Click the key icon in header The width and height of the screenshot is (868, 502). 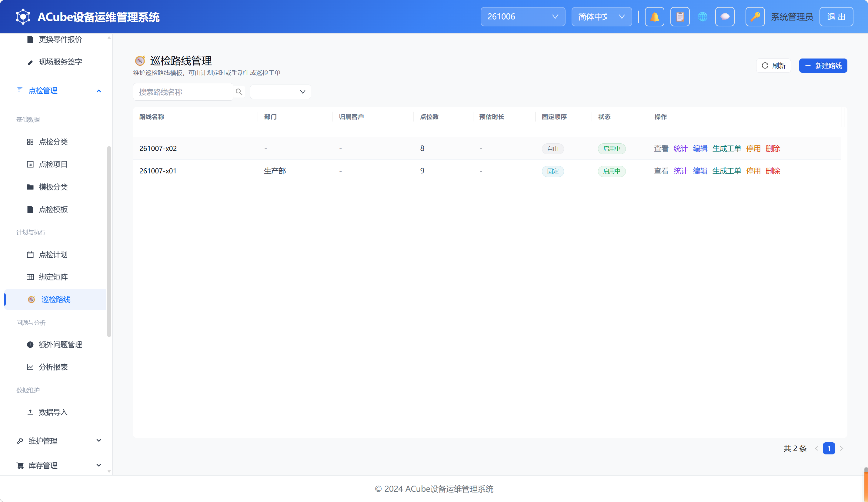click(755, 17)
